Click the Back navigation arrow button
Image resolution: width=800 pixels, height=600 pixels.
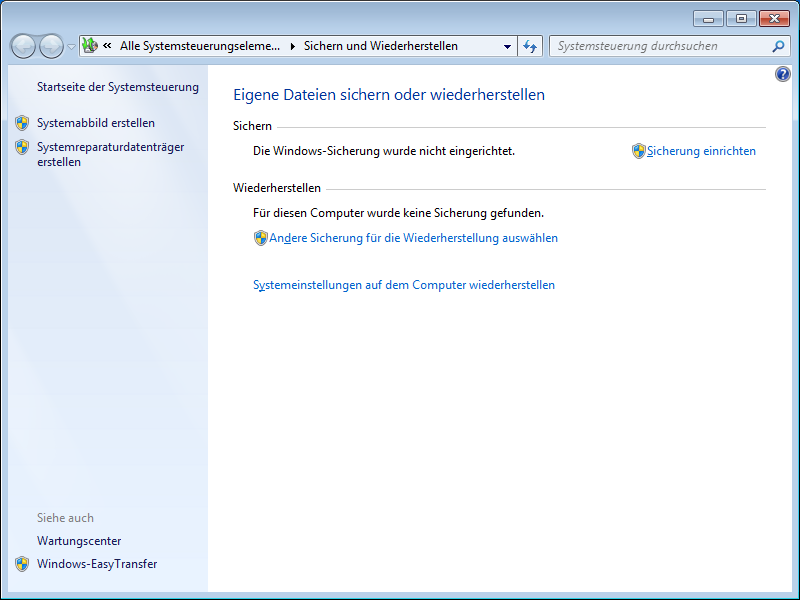pyautogui.click(x=23, y=46)
